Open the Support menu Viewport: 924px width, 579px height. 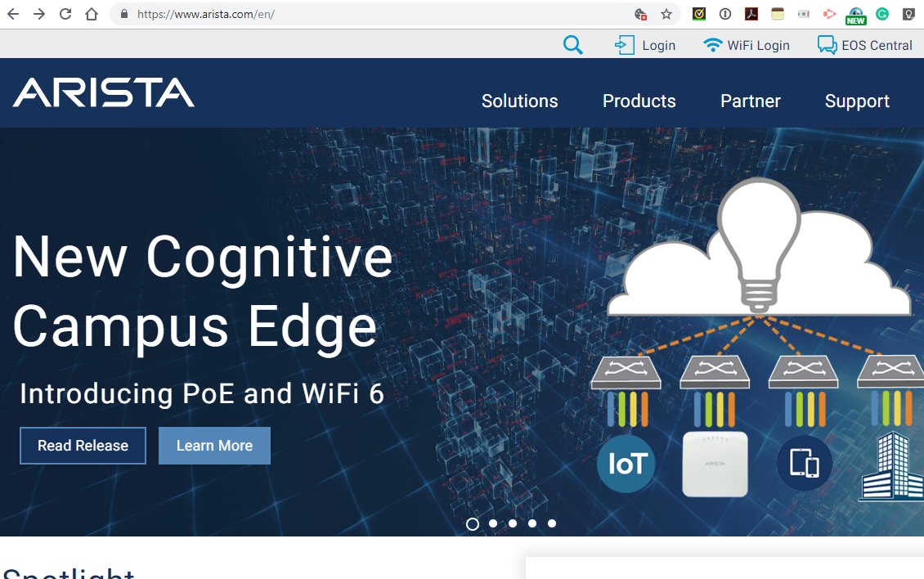[857, 101]
